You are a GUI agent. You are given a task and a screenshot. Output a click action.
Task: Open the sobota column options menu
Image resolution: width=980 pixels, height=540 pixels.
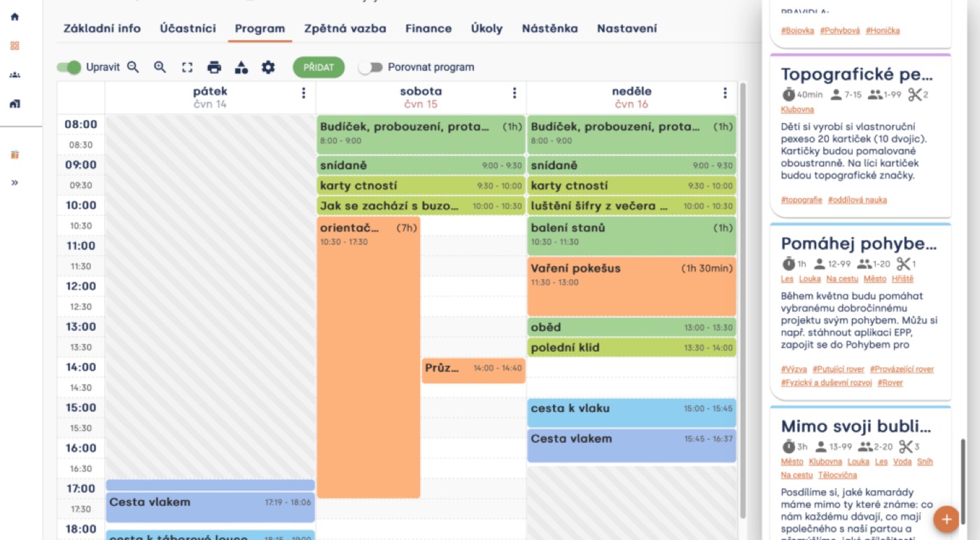(x=514, y=93)
